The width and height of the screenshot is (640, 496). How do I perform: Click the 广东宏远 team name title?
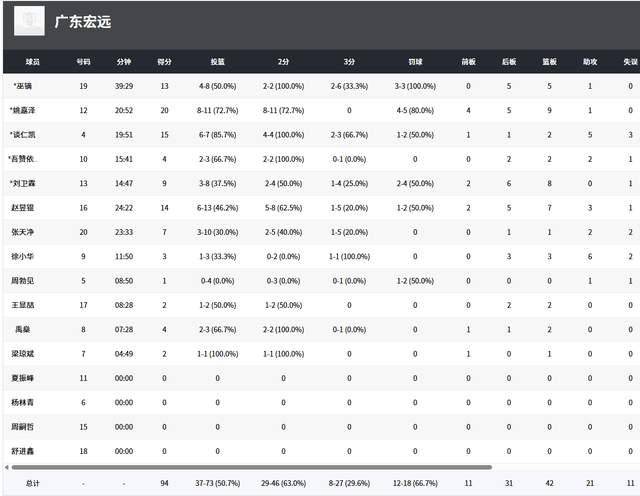tap(83, 21)
